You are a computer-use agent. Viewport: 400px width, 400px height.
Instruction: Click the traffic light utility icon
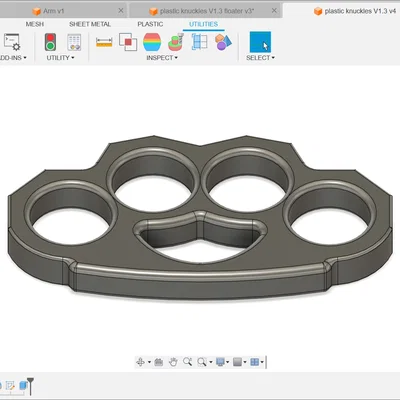point(50,42)
